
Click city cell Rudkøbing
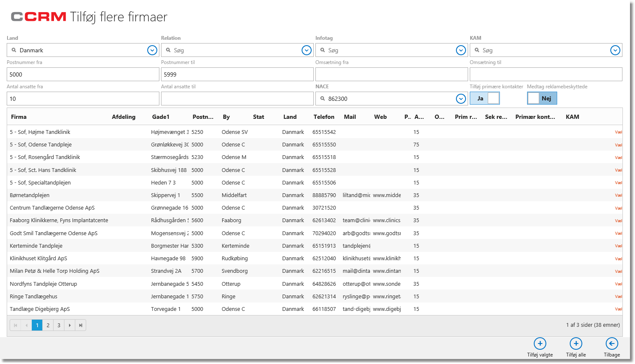pyautogui.click(x=235, y=259)
